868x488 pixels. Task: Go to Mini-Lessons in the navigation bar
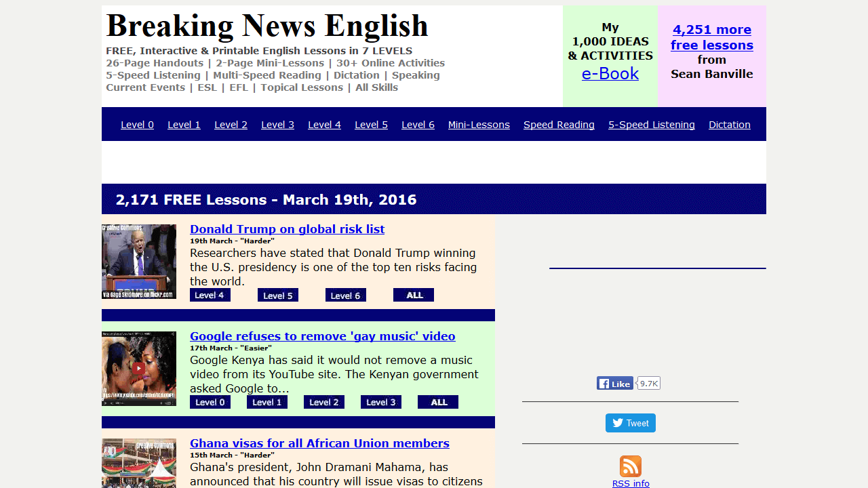pos(479,125)
